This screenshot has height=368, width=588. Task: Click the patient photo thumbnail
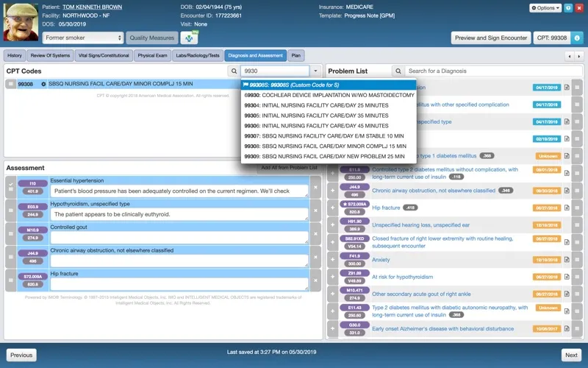coord(21,22)
